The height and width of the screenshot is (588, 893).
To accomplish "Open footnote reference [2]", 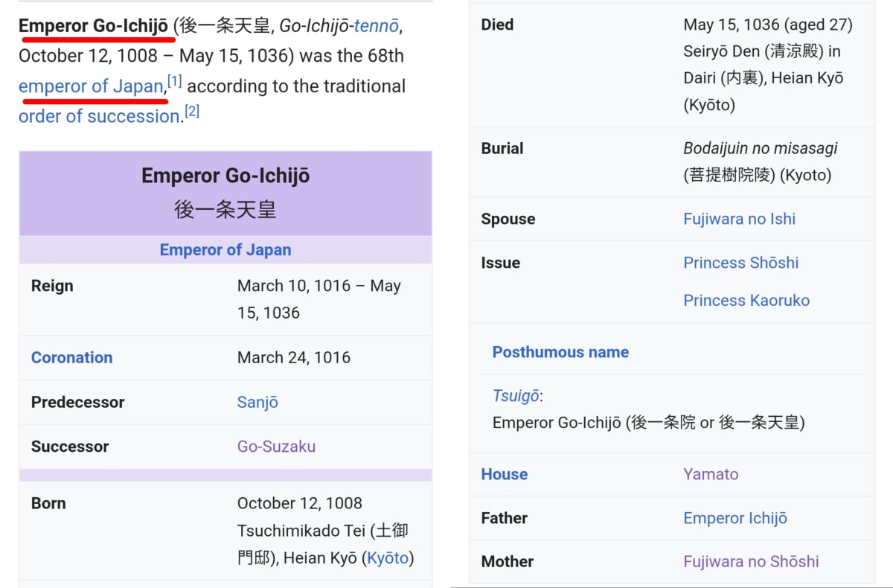I will pos(192,112).
